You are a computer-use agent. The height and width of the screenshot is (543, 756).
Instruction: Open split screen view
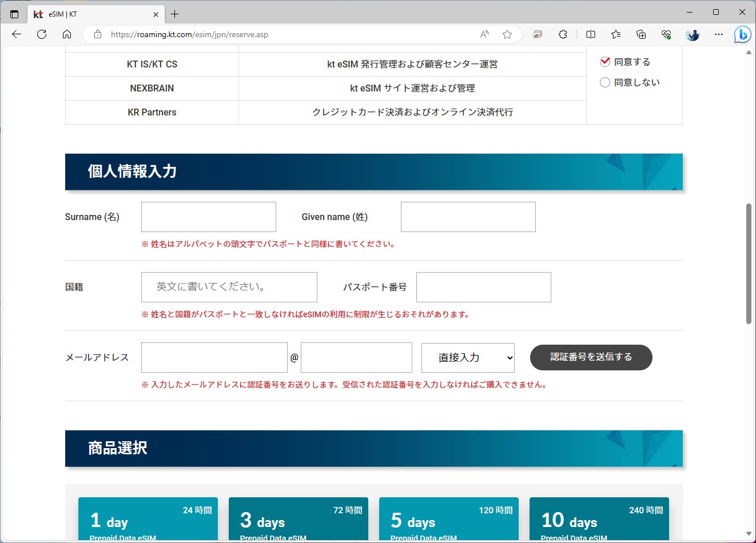(x=590, y=34)
